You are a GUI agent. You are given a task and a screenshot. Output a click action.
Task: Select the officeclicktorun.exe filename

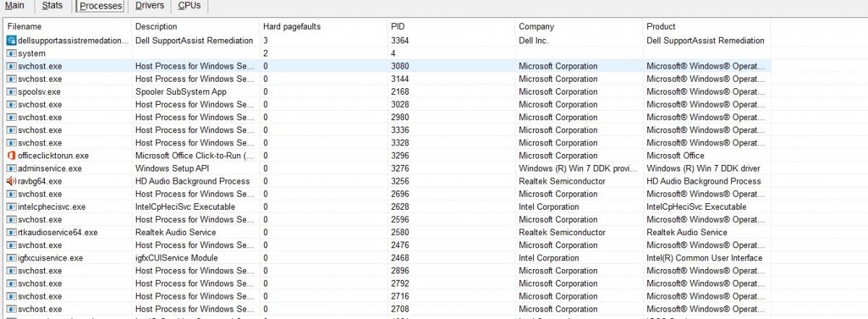click(53, 156)
